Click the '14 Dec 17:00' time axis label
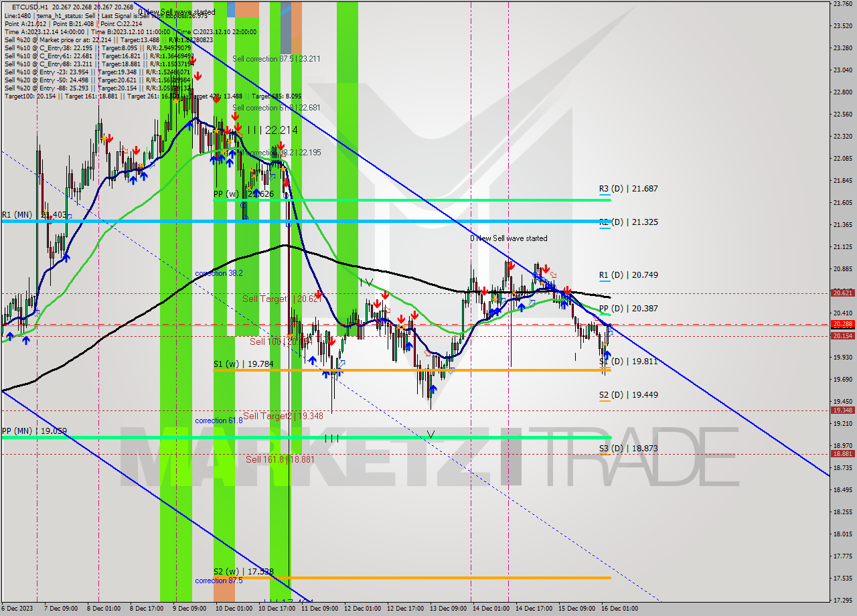This screenshot has height=616, width=857. point(534,609)
